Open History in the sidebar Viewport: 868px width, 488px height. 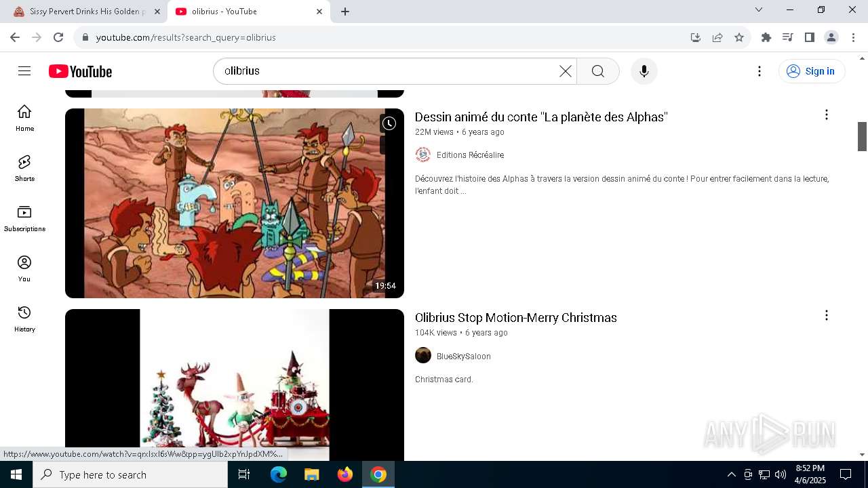tap(24, 319)
